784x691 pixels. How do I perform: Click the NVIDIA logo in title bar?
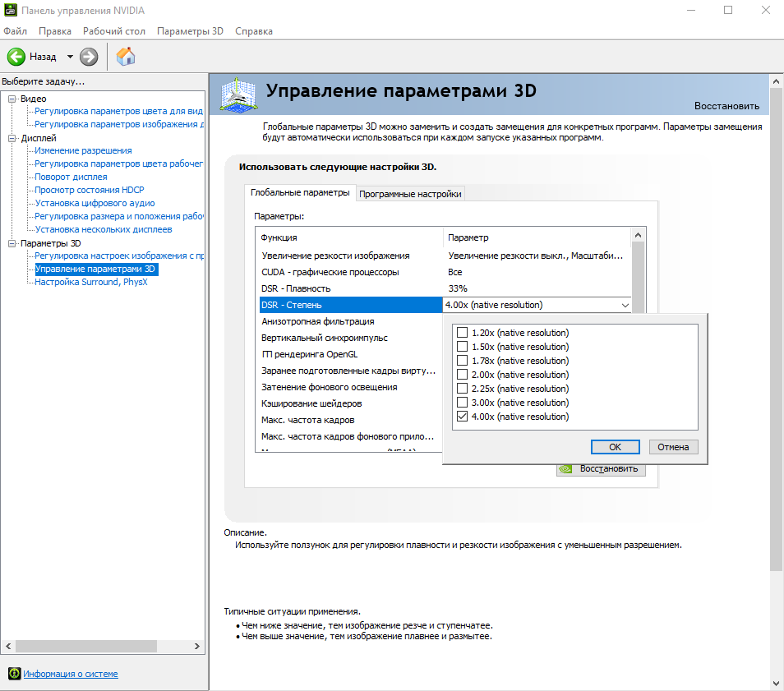pos(10,10)
